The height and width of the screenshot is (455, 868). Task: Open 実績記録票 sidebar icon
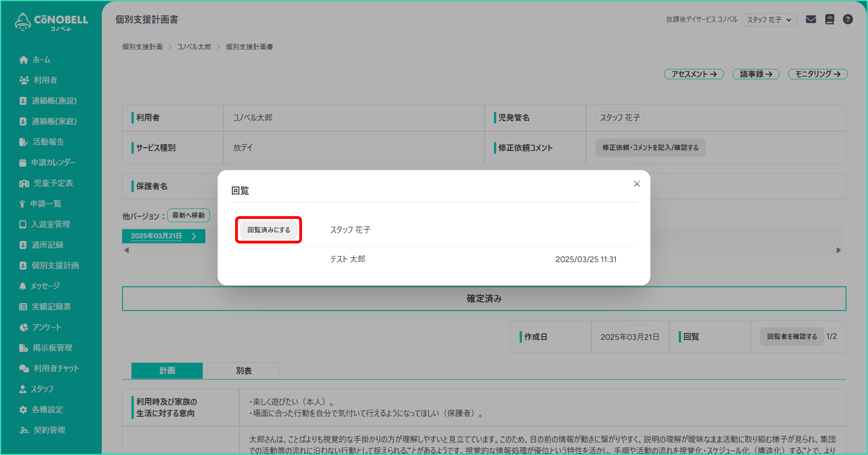23,306
